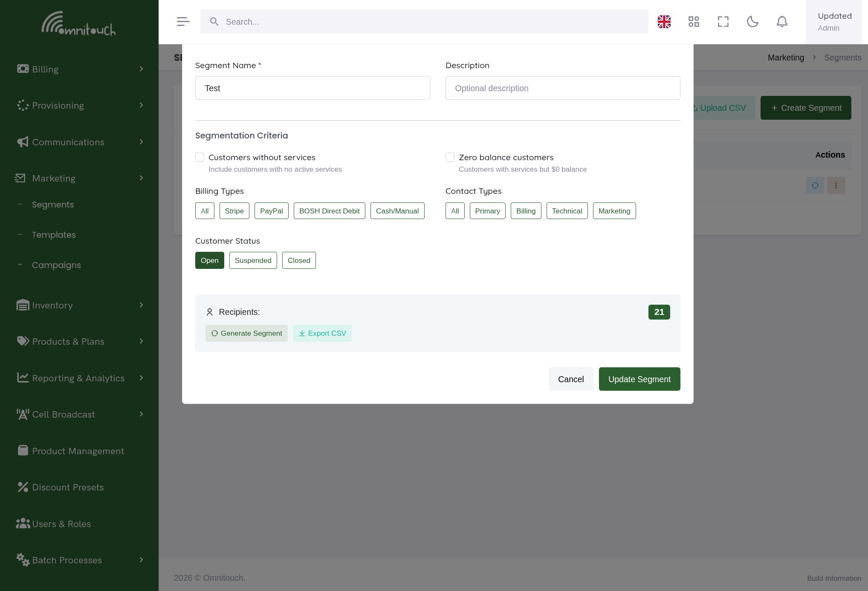
Task: Toggle the Billing contact type chip
Action: coord(526,211)
